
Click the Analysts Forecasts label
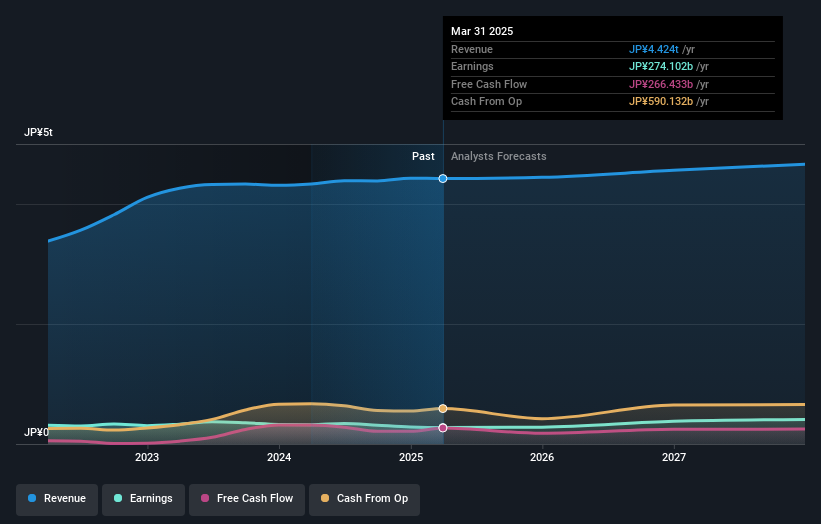pyautogui.click(x=498, y=157)
